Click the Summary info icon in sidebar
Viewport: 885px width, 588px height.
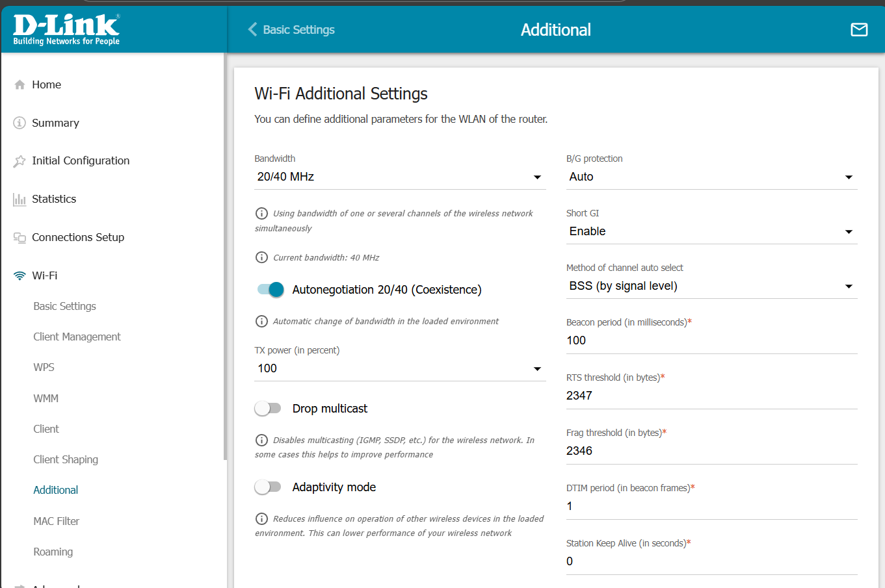[x=20, y=123]
